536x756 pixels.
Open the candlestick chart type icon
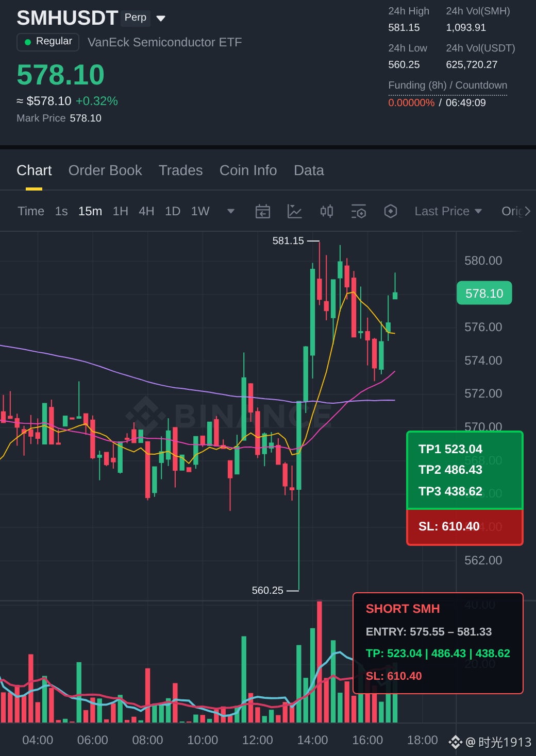[x=327, y=211]
